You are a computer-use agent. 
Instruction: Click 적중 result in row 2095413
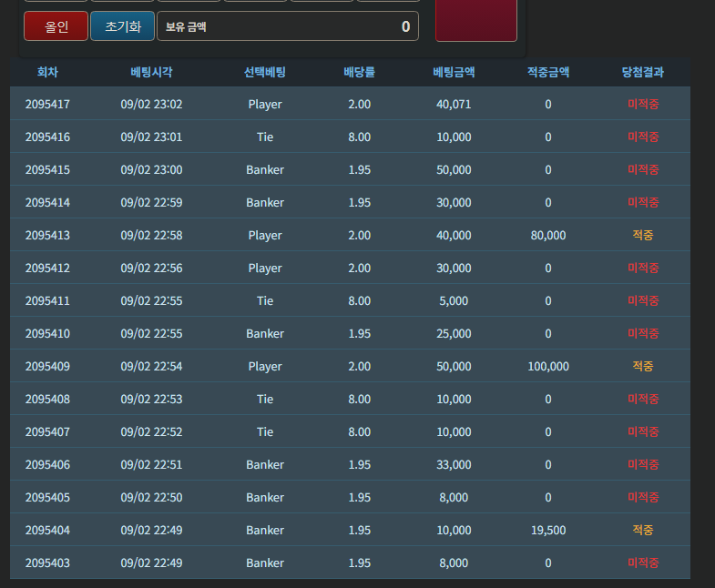coord(643,235)
